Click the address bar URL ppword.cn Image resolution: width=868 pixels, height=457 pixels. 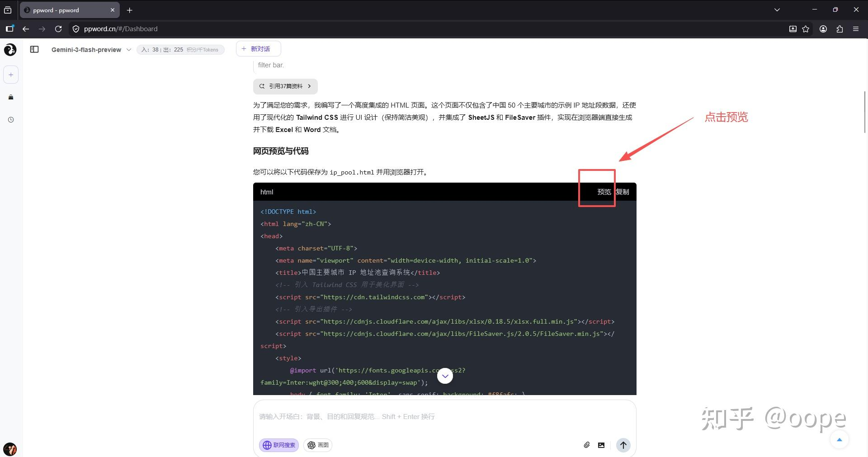[121, 29]
